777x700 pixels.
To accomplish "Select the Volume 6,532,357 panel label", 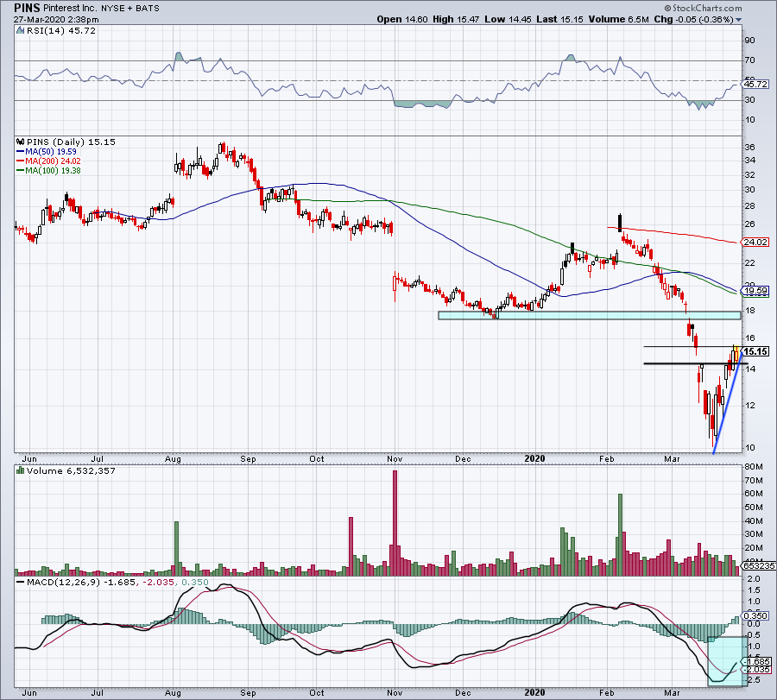I will [x=71, y=470].
